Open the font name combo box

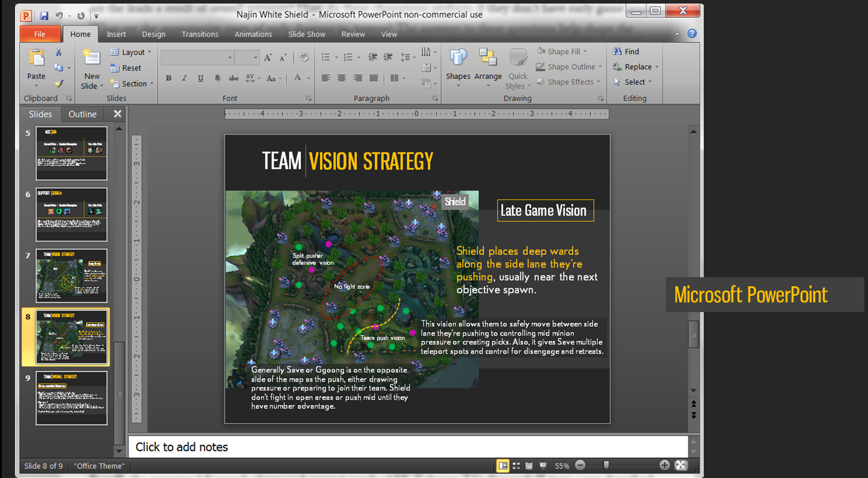tap(197, 58)
